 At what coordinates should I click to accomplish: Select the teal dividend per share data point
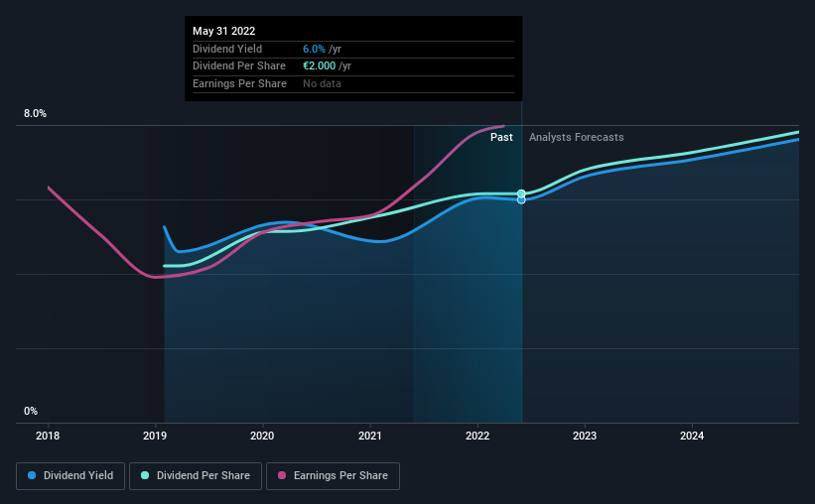tap(521, 193)
